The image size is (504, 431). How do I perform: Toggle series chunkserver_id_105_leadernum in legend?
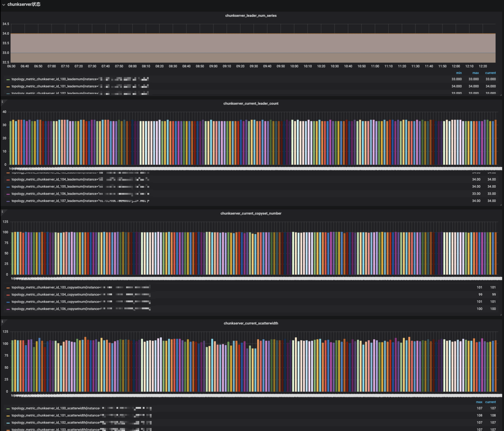80,186
